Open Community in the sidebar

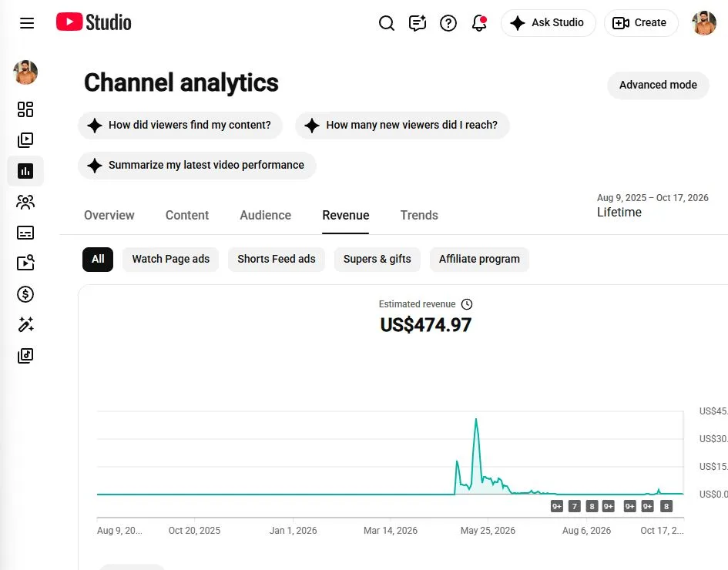point(25,202)
